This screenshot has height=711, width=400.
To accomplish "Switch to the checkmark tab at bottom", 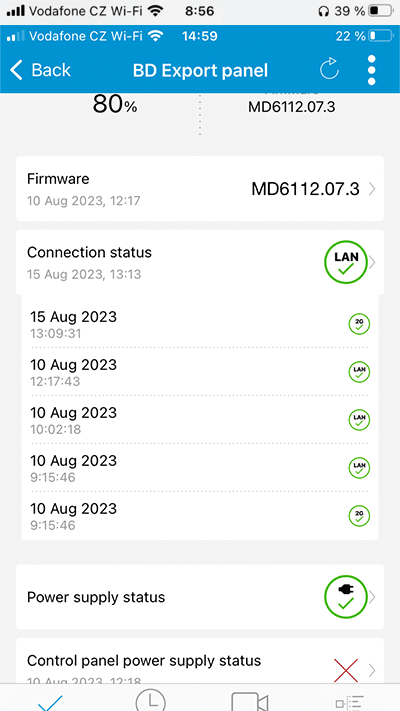I will pos(50,701).
